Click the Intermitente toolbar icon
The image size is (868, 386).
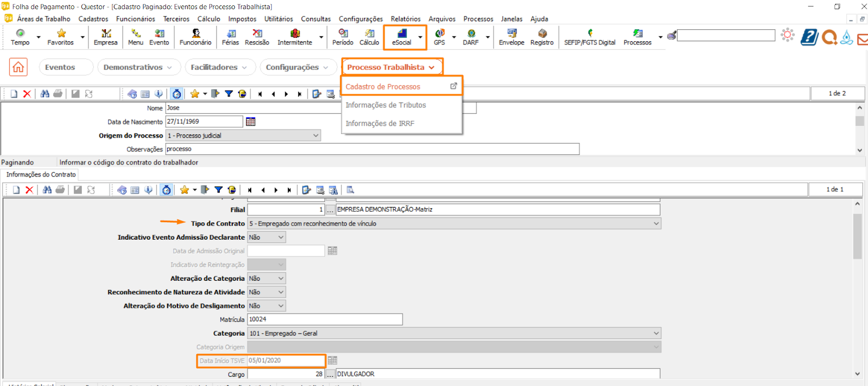pyautogui.click(x=295, y=37)
